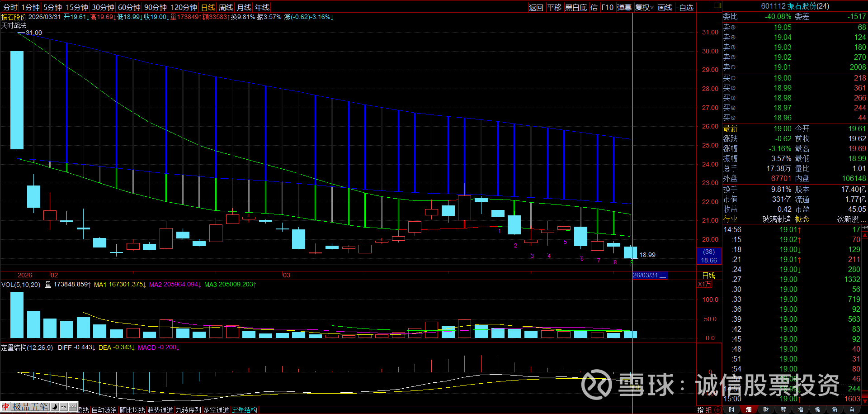Select the 趋势通道 indicator tab
This screenshot has height=414, width=868.
click(160, 410)
